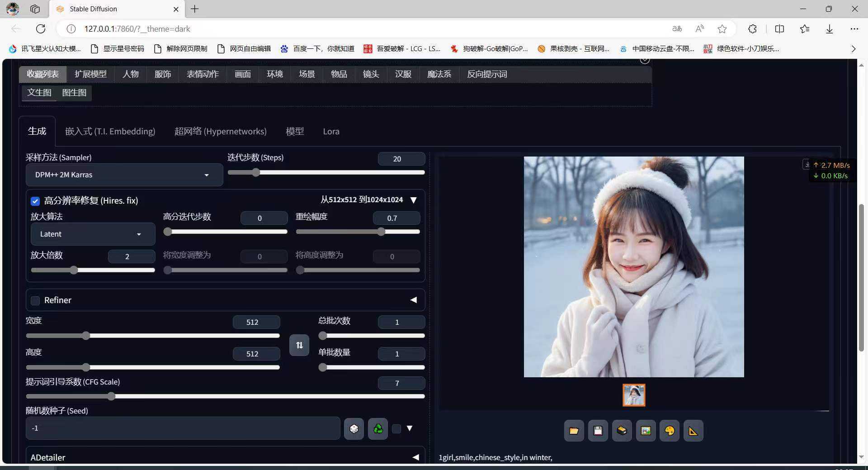Open the Latent upscaler dropdown
Viewport: 868px width, 470px height.
pyautogui.click(x=93, y=234)
